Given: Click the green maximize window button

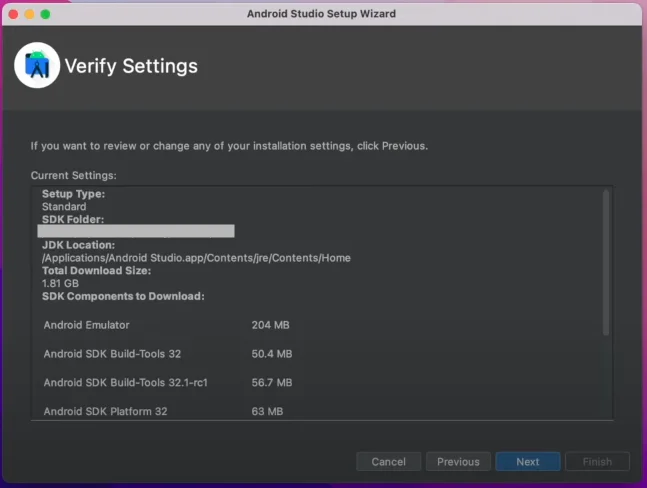Looking at the screenshot, I should (x=45, y=14).
